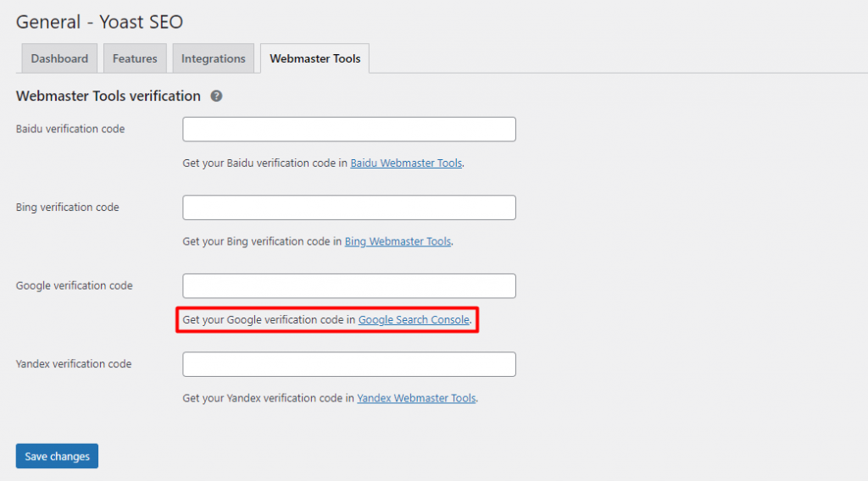Image resolution: width=868 pixels, height=481 pixels.
Task: Open the Integrations tab
Action: point(213,58)
